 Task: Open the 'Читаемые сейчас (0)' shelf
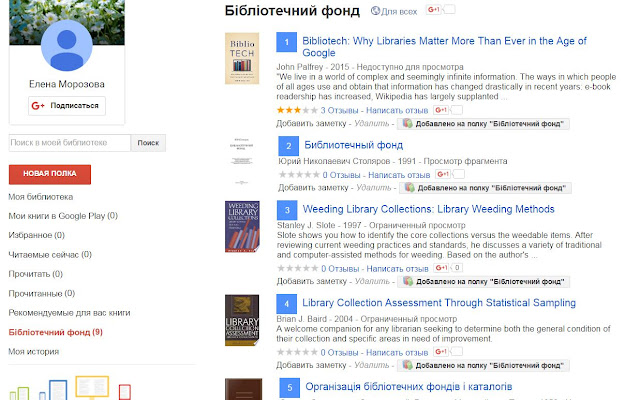click(50, 255)
